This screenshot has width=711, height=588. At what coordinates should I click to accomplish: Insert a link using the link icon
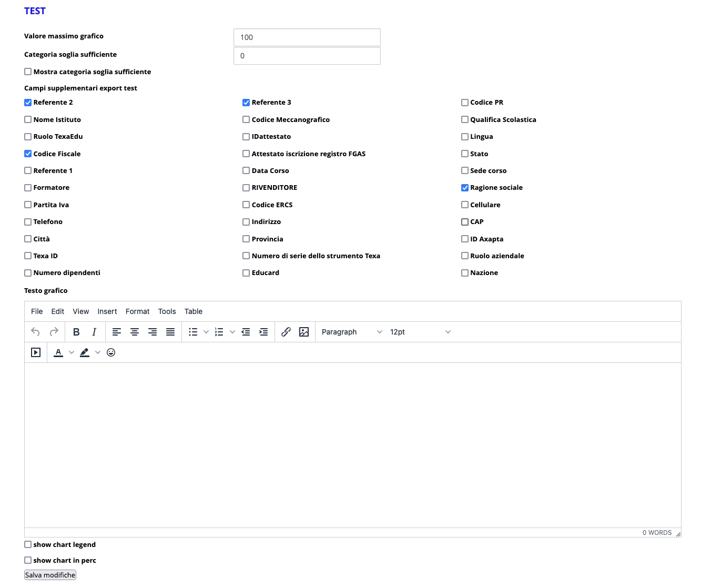286,332
